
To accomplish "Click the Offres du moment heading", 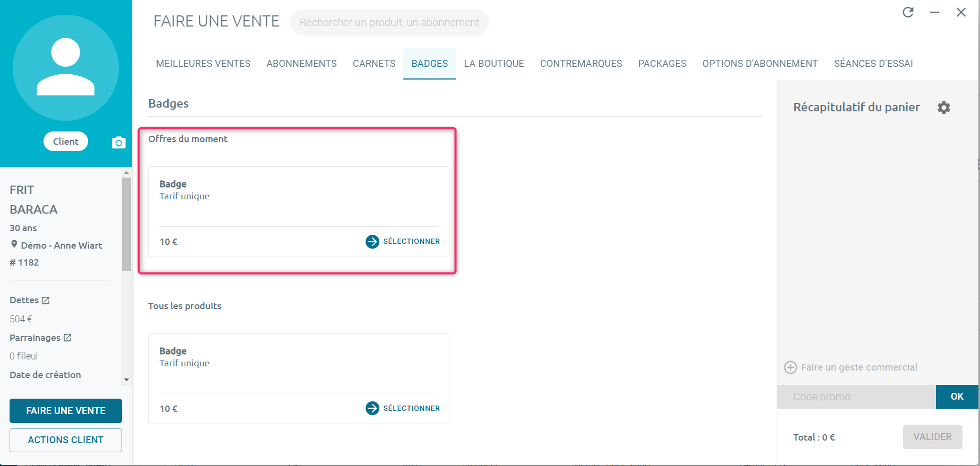I will (188, 139).
